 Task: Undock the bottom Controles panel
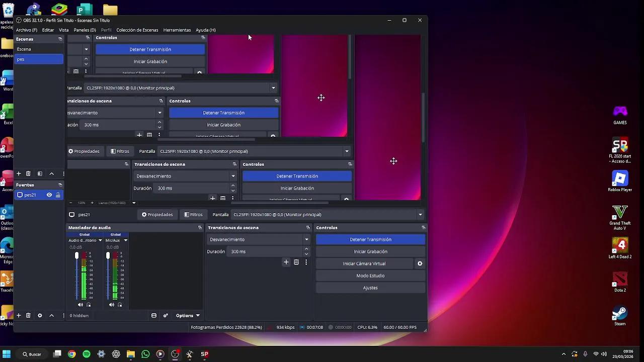pyautogui.click(x=423, y=228)
